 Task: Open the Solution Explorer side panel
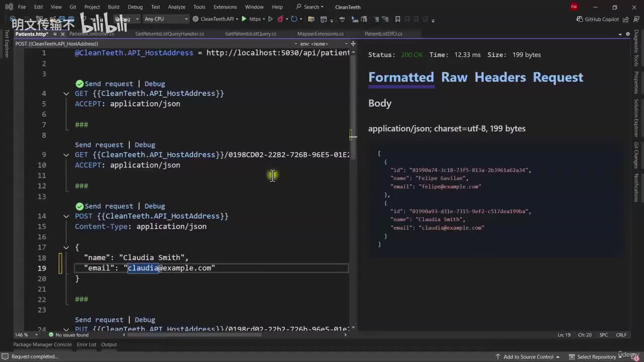(636, 118)
